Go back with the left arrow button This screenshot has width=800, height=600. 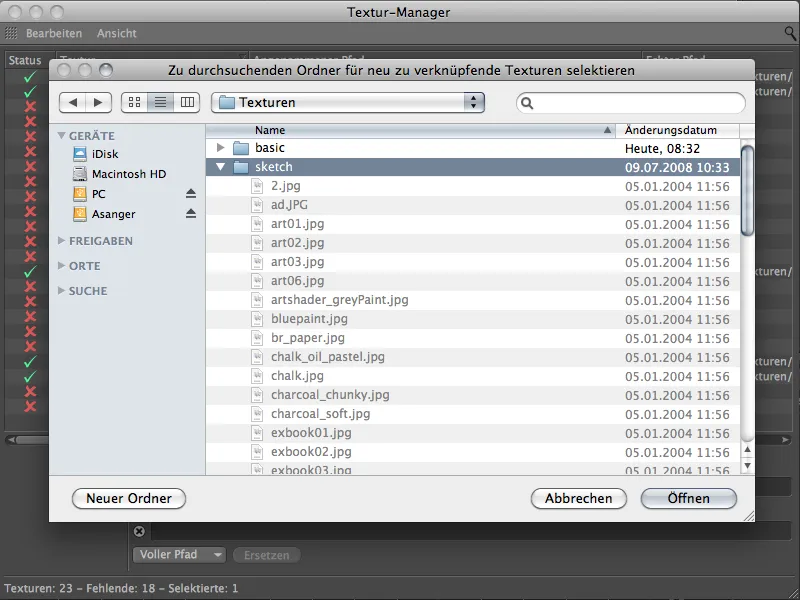click(72, 103)
